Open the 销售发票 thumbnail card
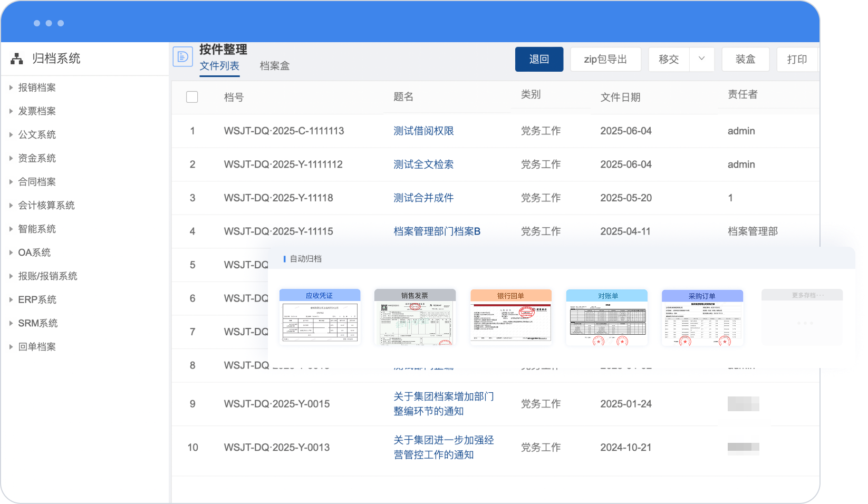The width and height of the screenshot is (868, 504). [414, 317]
